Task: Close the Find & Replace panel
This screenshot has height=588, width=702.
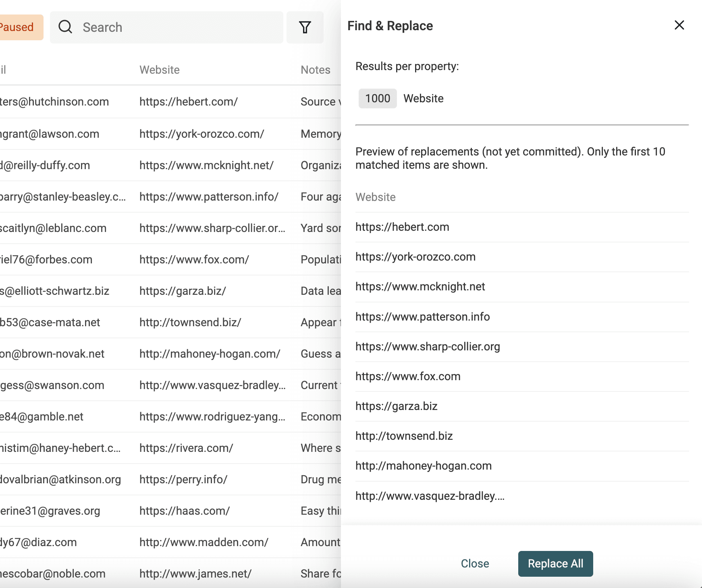Action: 679,25
